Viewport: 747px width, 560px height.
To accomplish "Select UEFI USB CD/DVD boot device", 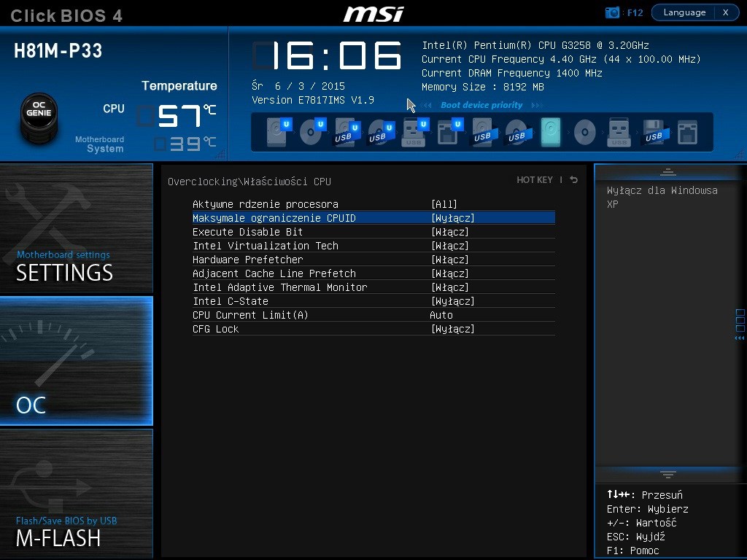I will pos(381,132).
